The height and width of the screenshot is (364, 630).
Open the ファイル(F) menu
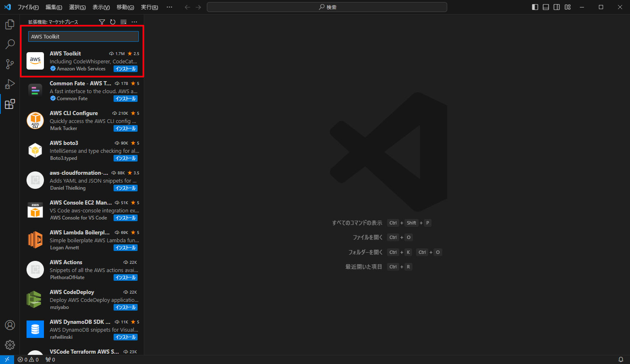point(28,7)
